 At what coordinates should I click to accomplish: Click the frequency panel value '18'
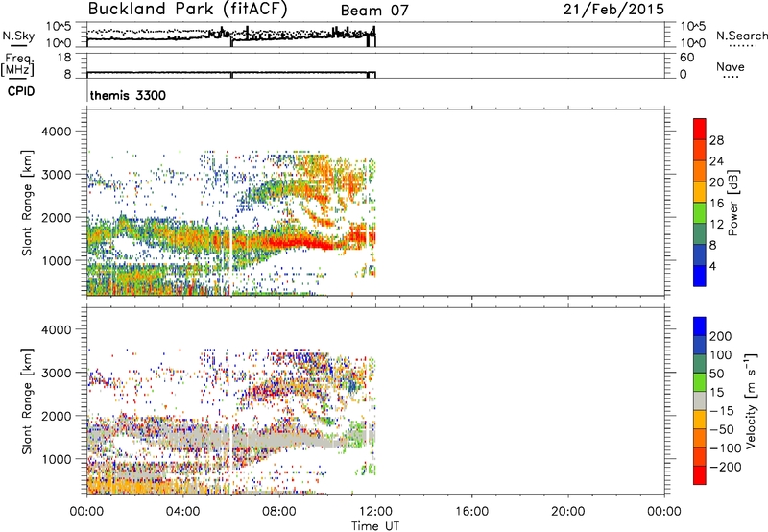pyautogui.click(x=64, y=58)
